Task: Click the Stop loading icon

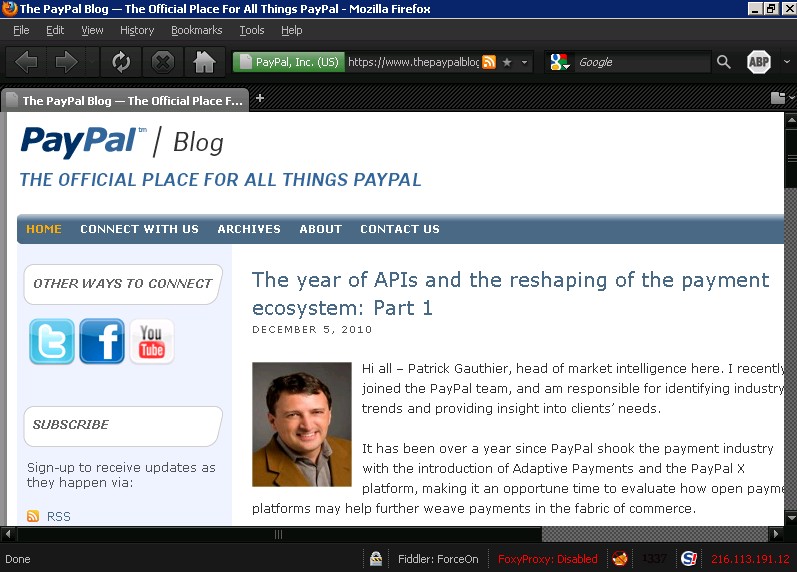Action: tap(163, 62)
